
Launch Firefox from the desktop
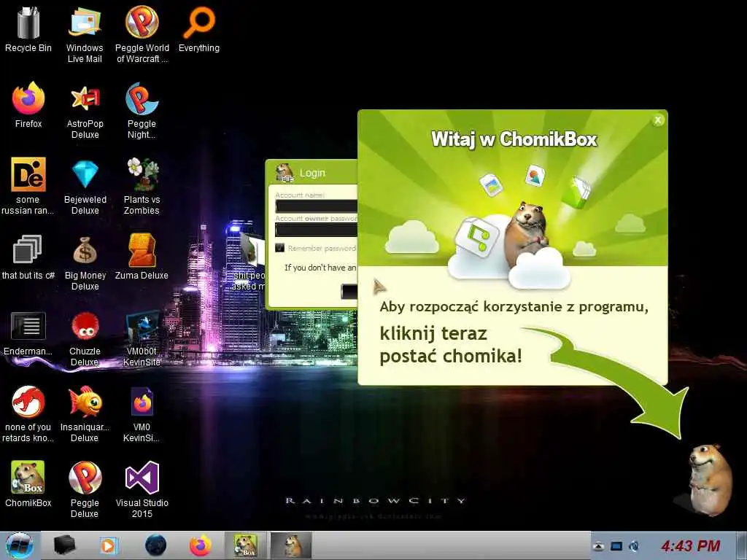point(28,98)
